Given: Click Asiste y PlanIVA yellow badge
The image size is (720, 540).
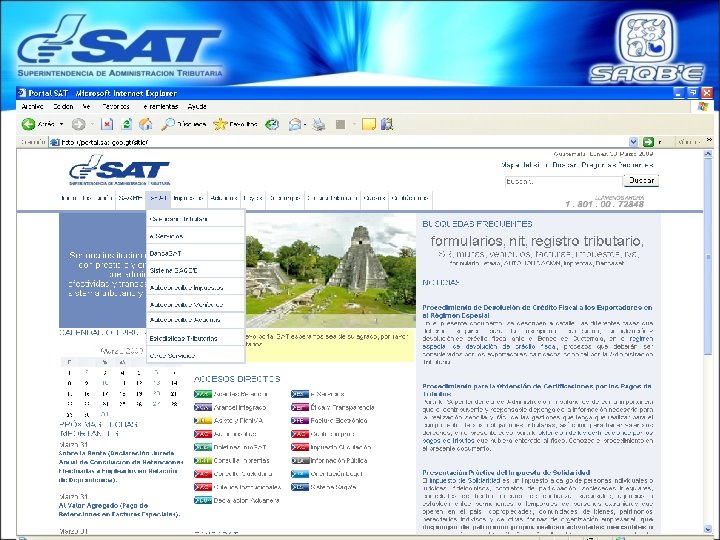Looking at the screenshot, I should click(x=202, y=421).
